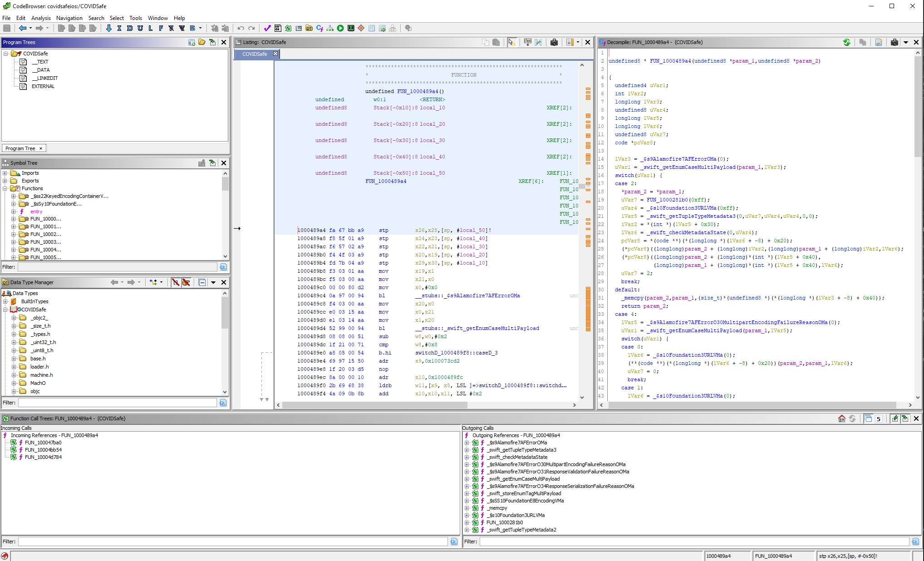Click the purple checkmark toolbar icon
Screen dimensions: 924x561
267,28
